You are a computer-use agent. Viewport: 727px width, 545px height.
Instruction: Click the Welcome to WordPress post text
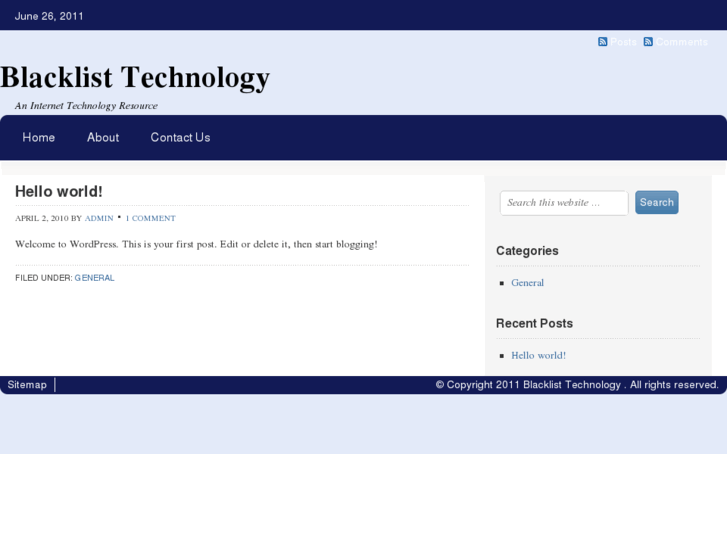197,244
